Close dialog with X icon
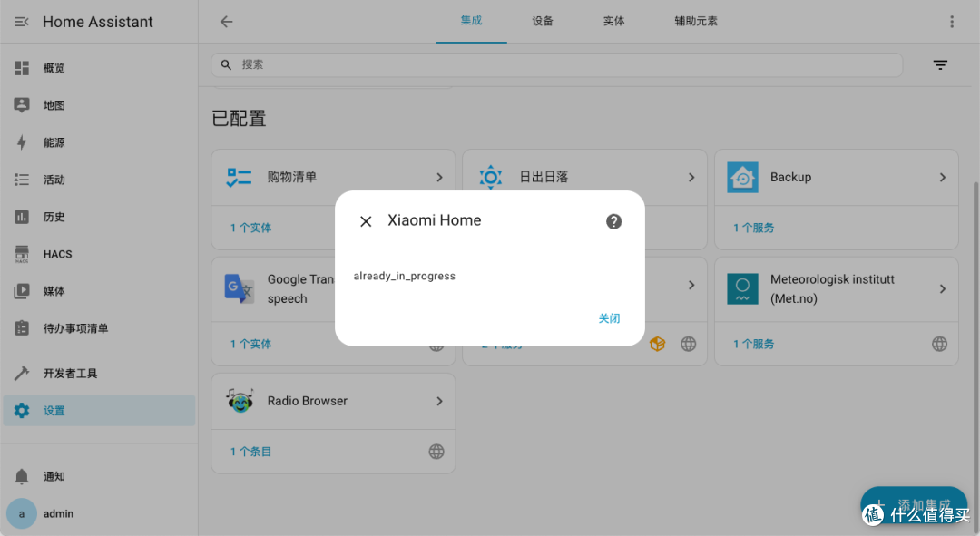 click(366, 221)
